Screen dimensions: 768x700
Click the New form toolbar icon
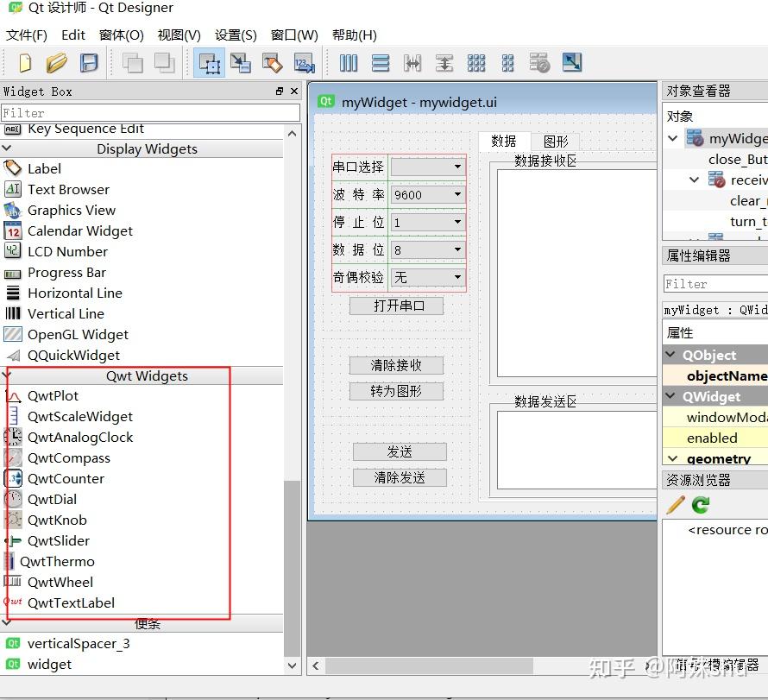[x=25, y=63]
